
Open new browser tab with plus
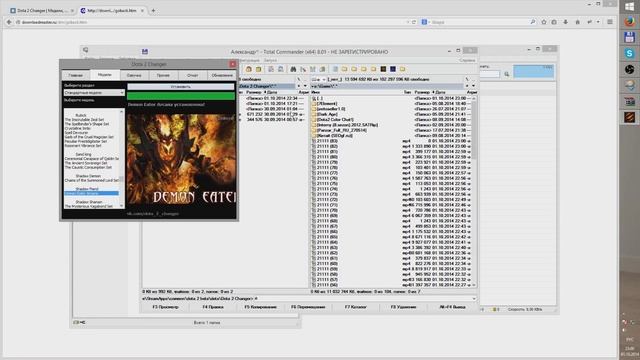point(153,11)
